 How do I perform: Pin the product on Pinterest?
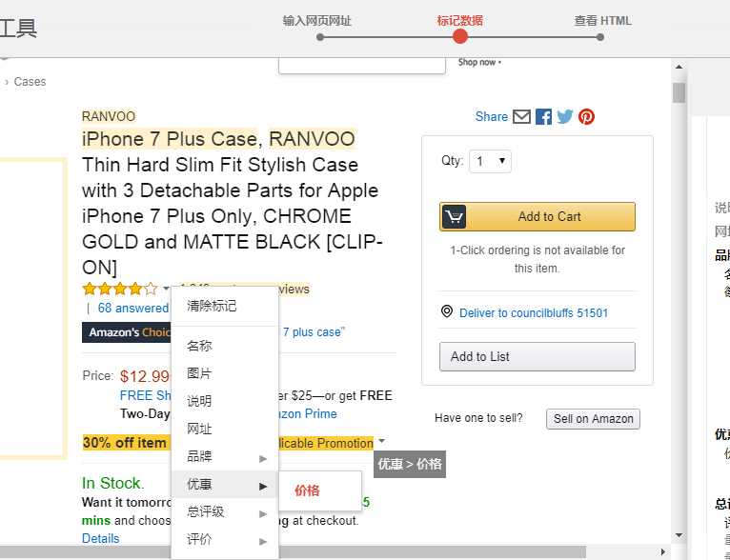point(586,116)
